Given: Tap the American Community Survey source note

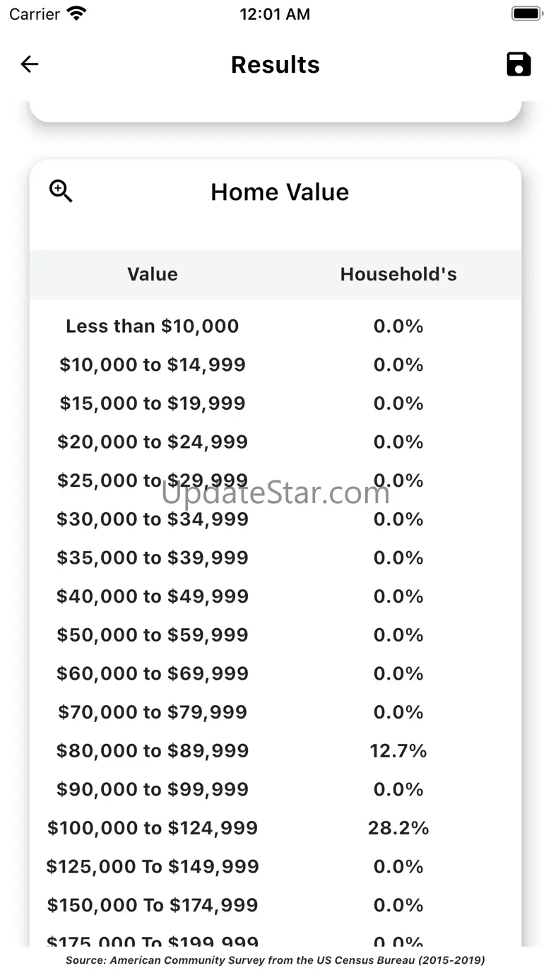Looking at the screenshot, I should pos(275,960).
